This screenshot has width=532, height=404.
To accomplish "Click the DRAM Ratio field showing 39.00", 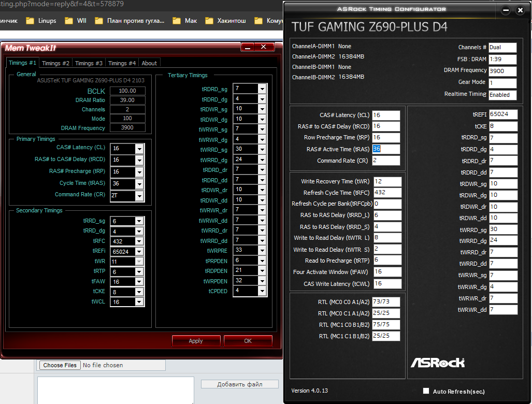I will click(127, 100).
